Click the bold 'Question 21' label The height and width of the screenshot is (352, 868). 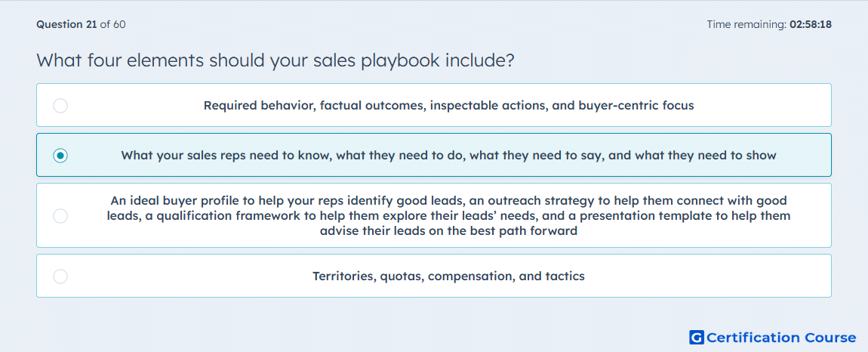pyautogui.click(x=66, y=24)
